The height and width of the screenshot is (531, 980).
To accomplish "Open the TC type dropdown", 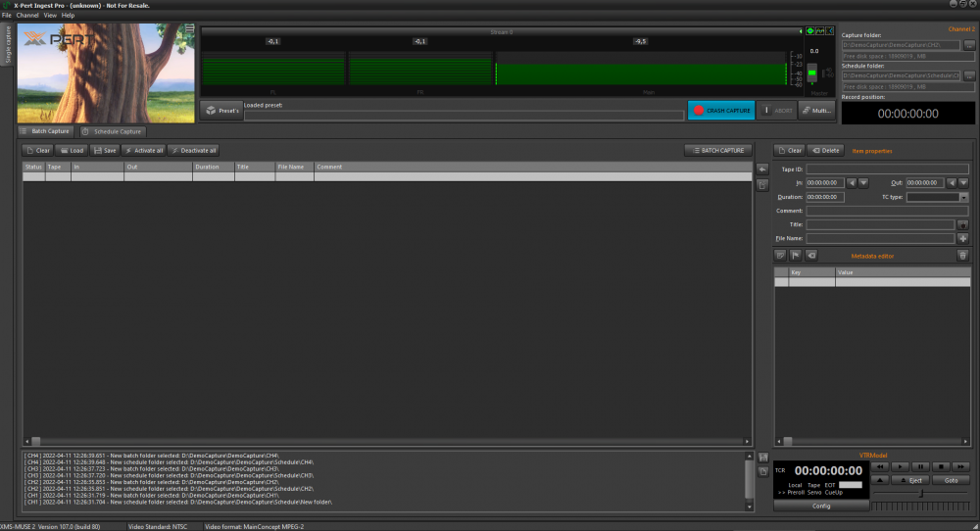I will pyautogui.click(x=962, y=197).
